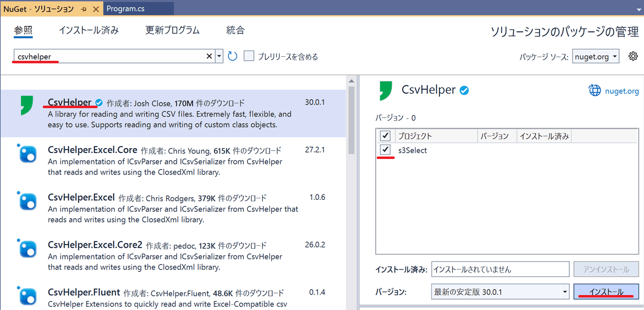Click the package list scrollbar thumb
644x310 pixels.
point(351,120)
